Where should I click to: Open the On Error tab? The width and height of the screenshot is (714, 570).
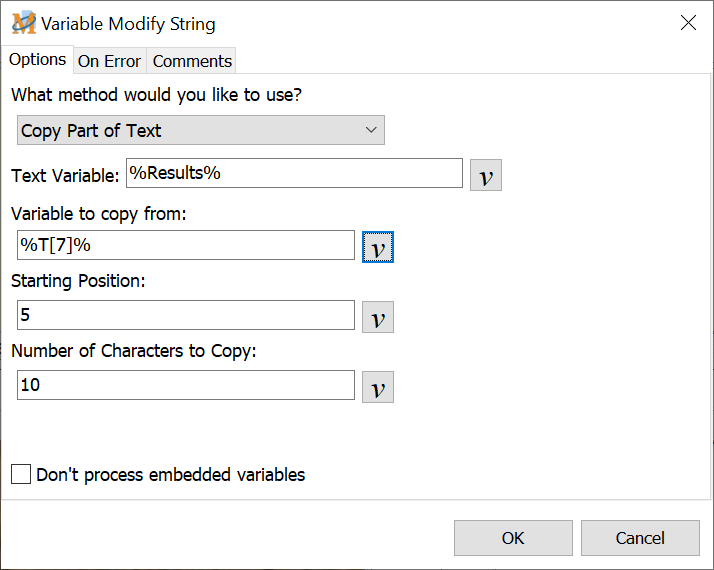[109, 61]
